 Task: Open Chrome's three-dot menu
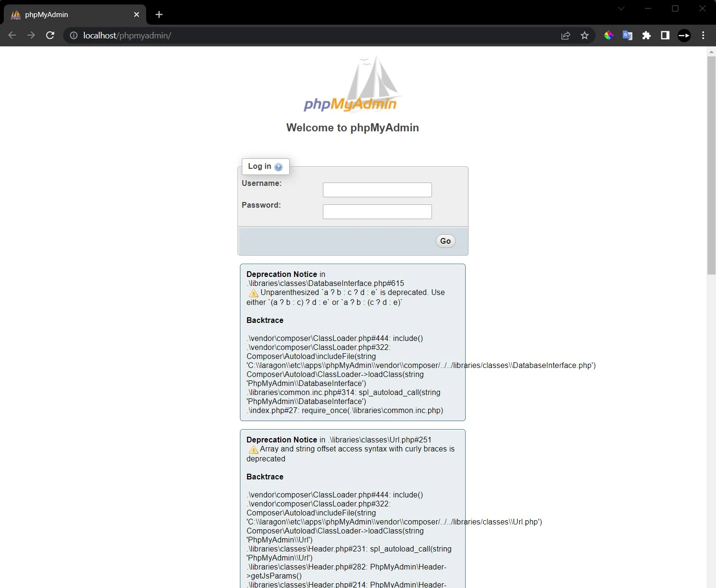tap(703, 36)
